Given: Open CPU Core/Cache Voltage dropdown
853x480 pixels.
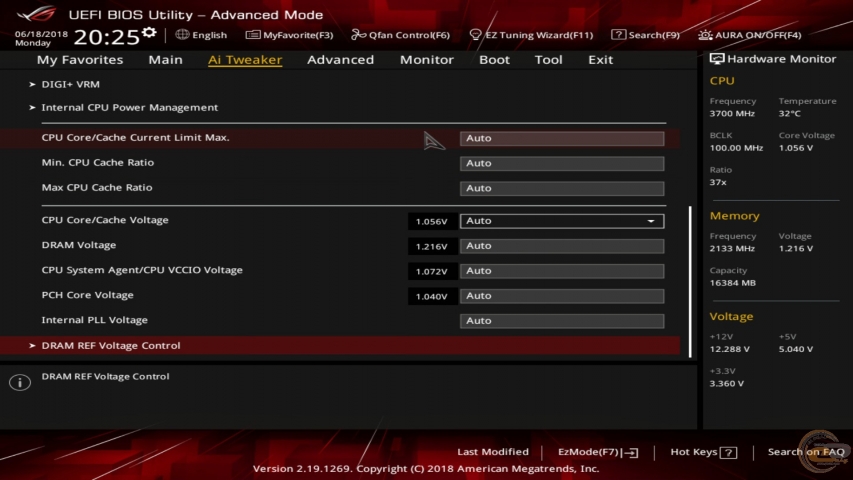Looking at the screenshot, I should [x=562, y=221].
